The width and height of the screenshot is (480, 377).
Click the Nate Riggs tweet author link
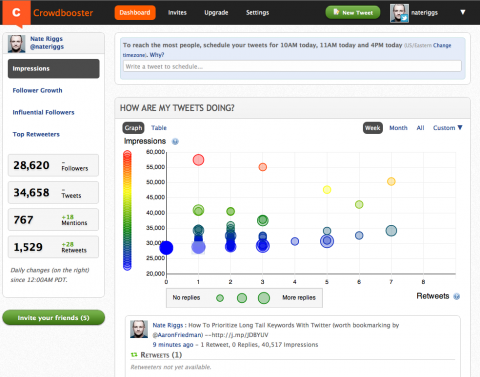pos(168,325)
